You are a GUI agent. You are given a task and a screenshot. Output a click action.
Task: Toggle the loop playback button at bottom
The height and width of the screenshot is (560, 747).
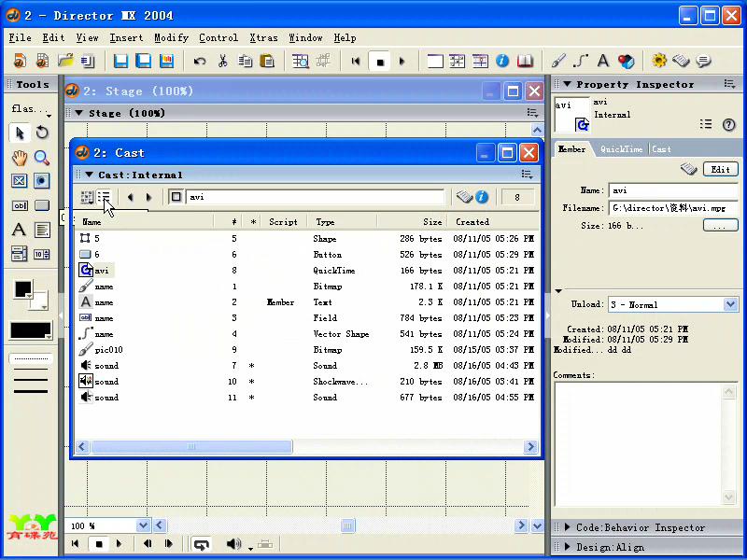202,544
